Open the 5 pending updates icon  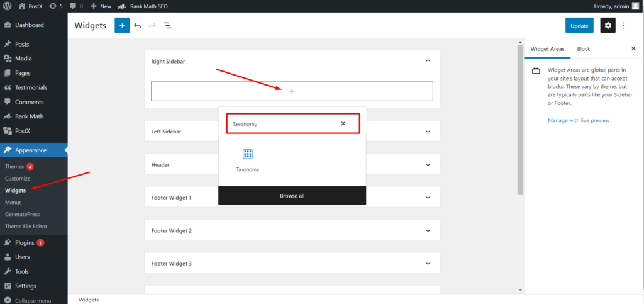click(56, 6)
